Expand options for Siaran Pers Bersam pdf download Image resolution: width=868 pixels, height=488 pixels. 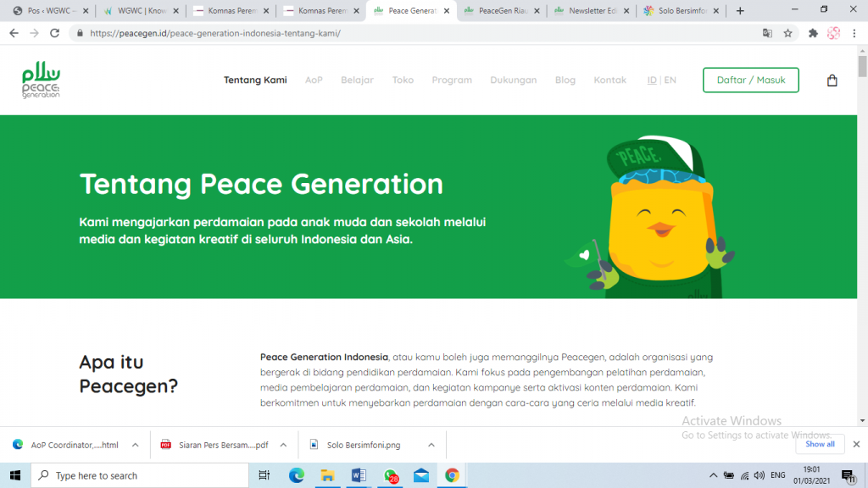coord(282,445)
